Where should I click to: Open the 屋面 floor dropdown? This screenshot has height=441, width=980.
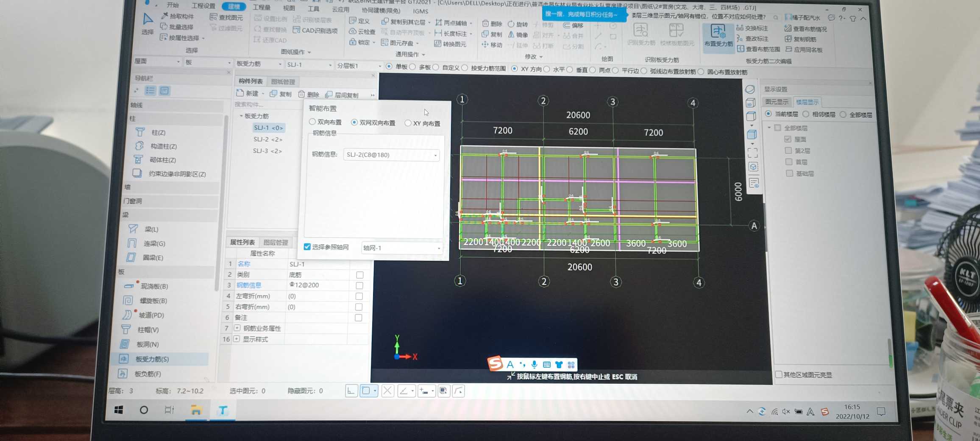[x=157, y=61]
